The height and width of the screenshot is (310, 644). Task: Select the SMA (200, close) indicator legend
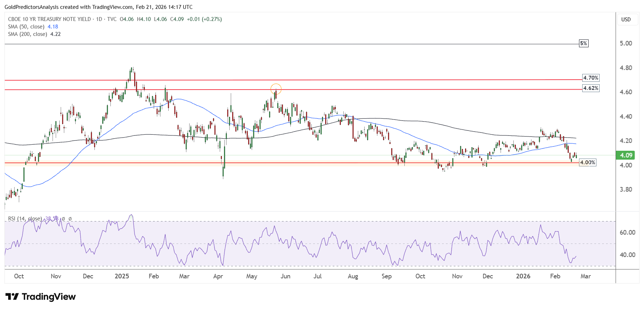[28, 34]
